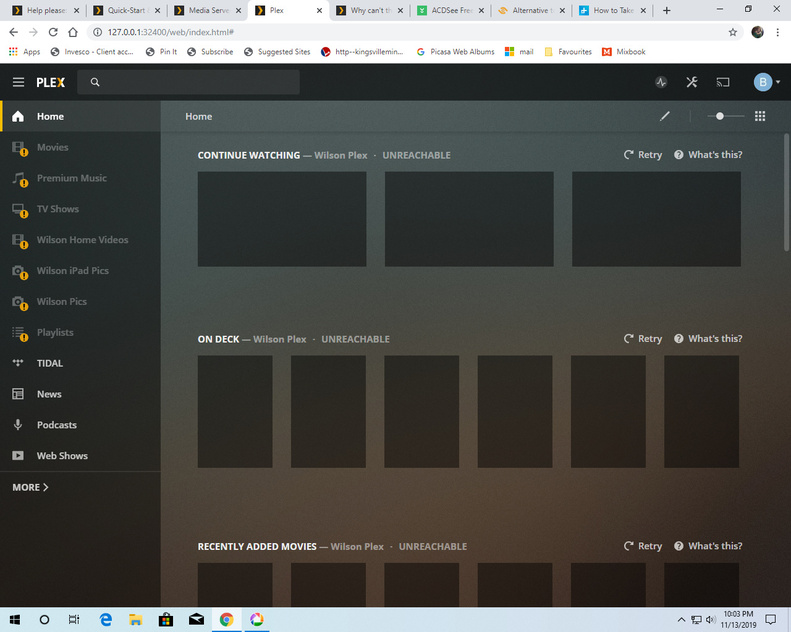This screenshot has height=632, width=791.
Task: Click What's this? for On Deck
Action: pos(708,339)
